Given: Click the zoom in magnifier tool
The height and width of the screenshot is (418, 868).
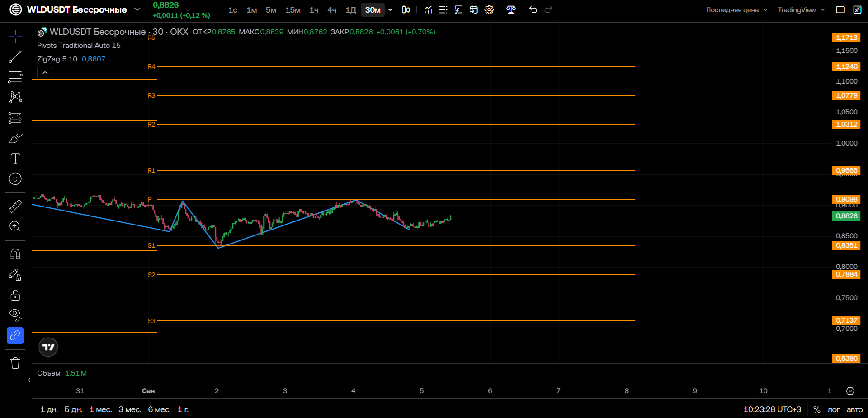Looking at the screenshot, I should (x=15, y=226).
